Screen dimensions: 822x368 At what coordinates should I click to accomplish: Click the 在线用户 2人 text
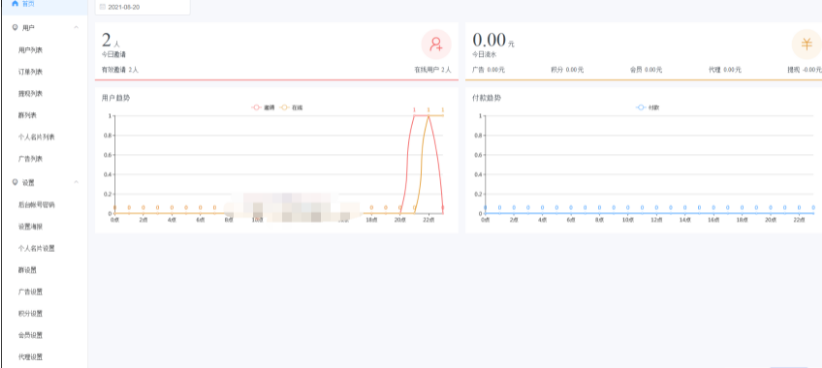[432, 70]
